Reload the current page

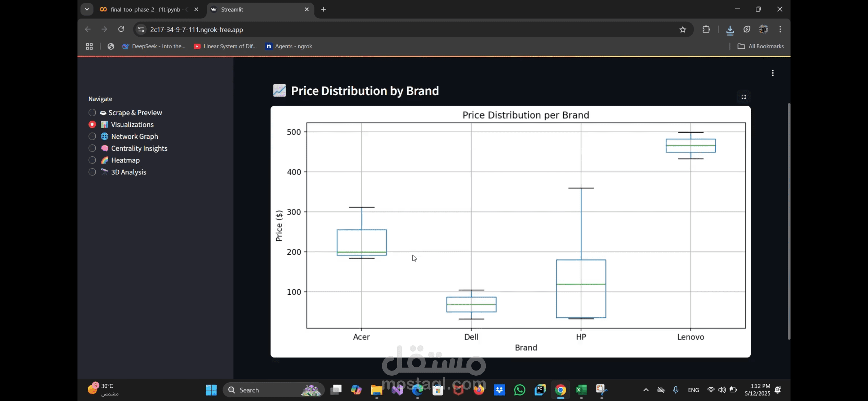coord(121,29)
